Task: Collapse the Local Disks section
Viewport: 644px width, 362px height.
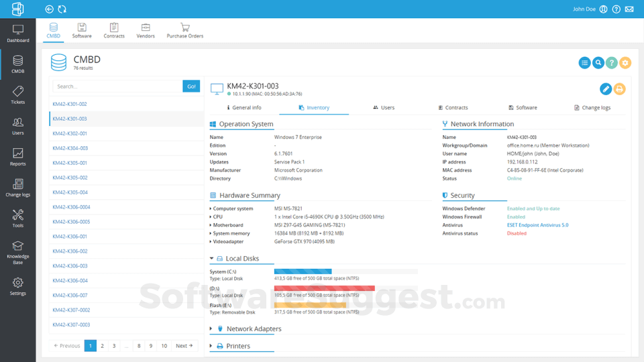Action: (211, 259)
